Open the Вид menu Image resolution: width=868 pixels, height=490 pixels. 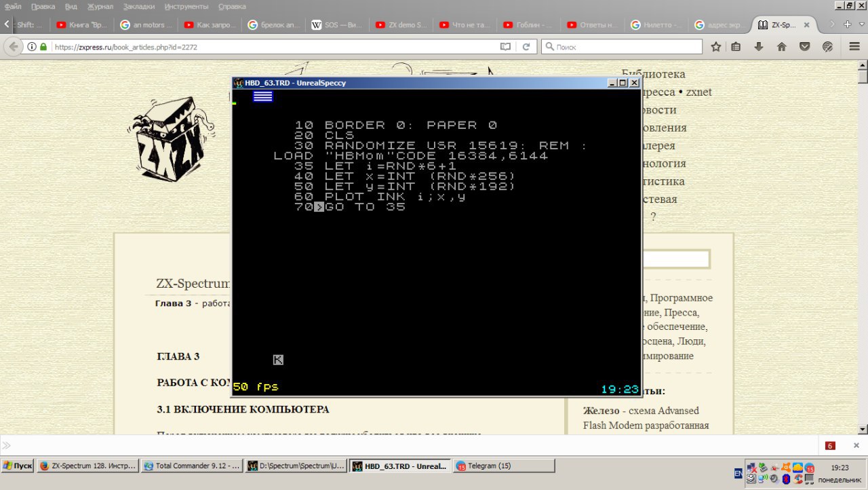[71, 6]
